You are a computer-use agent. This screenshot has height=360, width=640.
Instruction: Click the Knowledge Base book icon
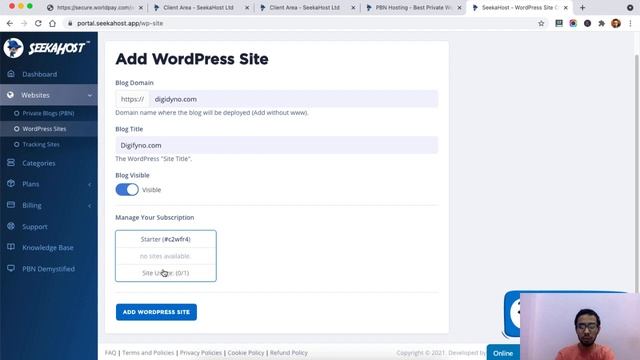click(11, 247)
